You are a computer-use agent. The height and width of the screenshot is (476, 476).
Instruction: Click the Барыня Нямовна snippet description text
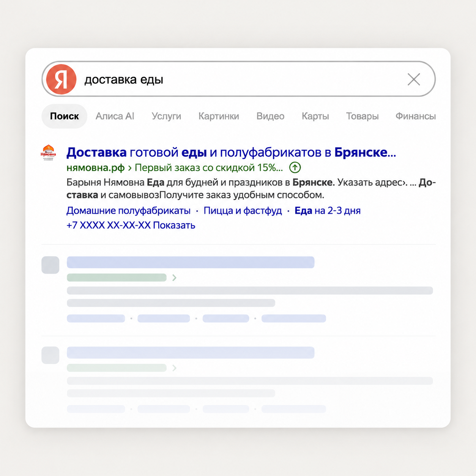coord(251,189)
